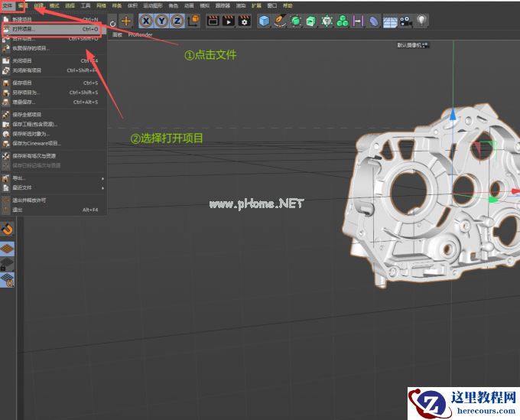520x420 pixels.
Task: Choose Save Project As Ctrl+Shift+S entry
Action: [53, 93]
